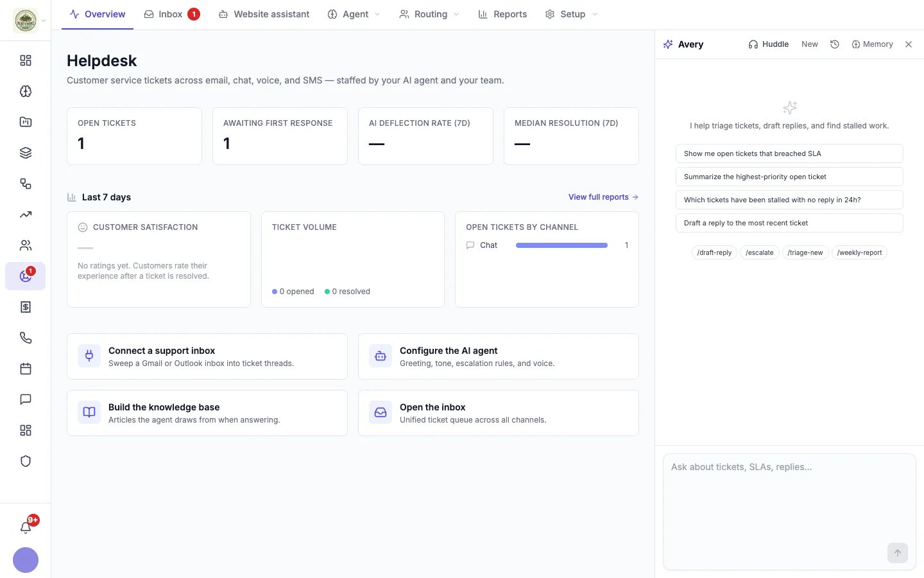Click the folder chart sidebar icon
The height and width of the screenshot is (578, 924).
[26, 122]
